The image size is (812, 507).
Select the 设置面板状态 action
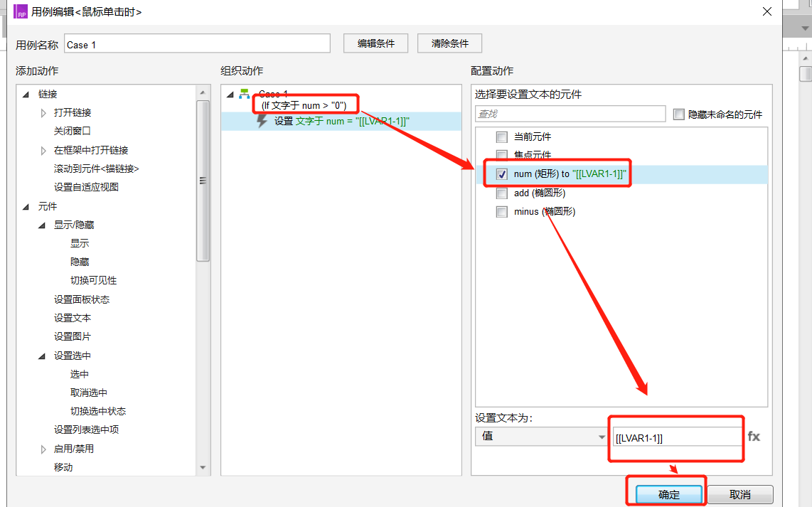pyautogui.click(x=81, y=300)
